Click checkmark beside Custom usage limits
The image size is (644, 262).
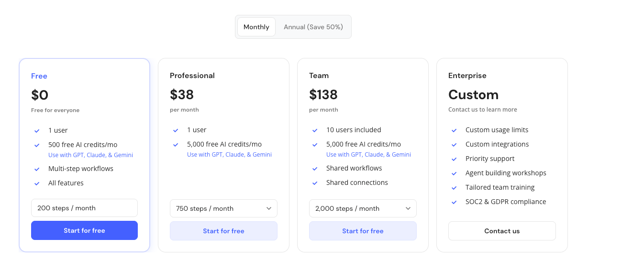454,130
